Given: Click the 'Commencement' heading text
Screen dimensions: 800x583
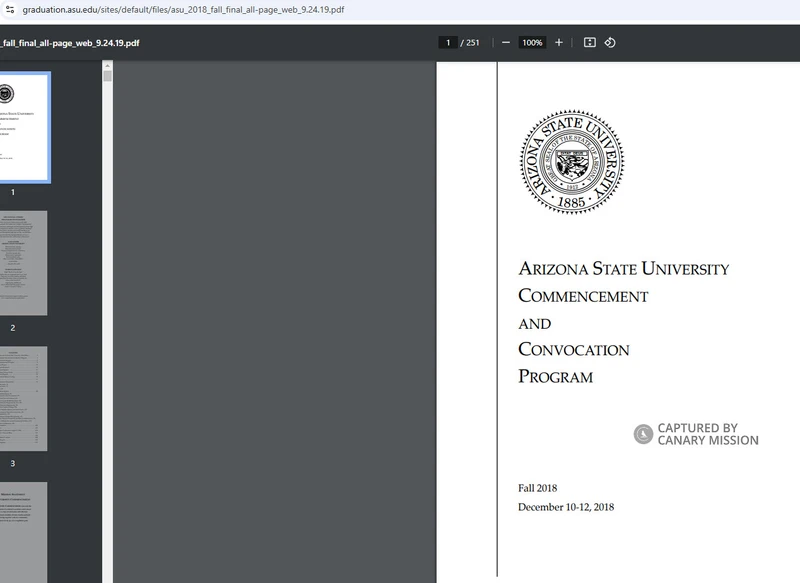Looking at the screenshot, I should coord(583,295).
